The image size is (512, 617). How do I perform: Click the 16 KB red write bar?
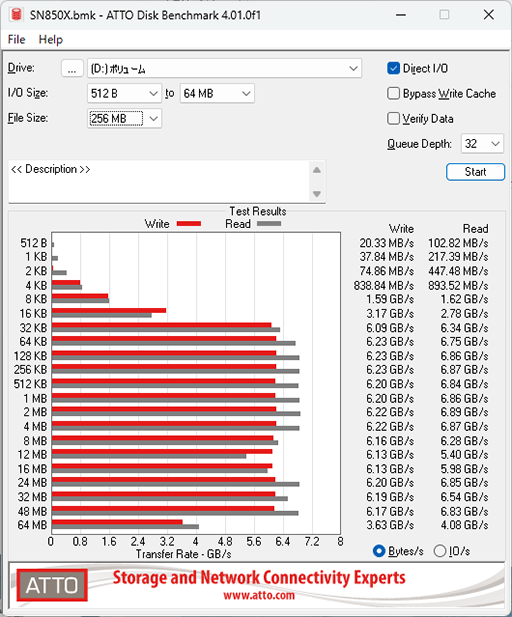click(x=109, y=310)
